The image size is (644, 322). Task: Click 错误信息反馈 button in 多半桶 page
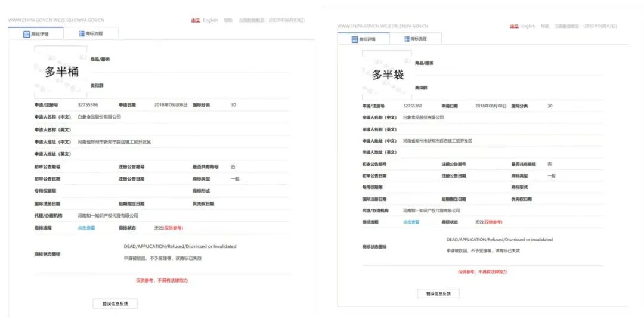115,304
